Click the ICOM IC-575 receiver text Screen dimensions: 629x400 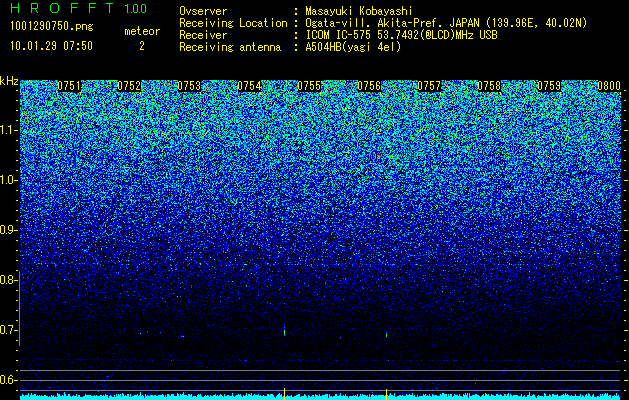401,35
